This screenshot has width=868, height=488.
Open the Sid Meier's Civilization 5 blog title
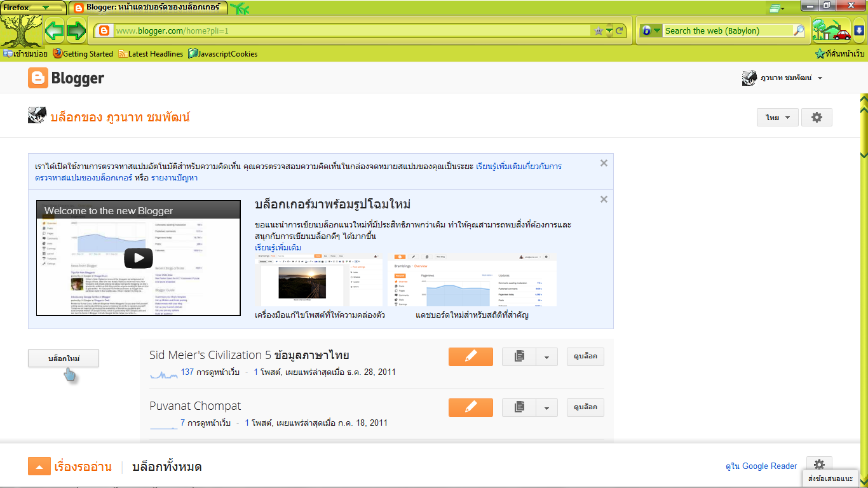coord(249,355)
